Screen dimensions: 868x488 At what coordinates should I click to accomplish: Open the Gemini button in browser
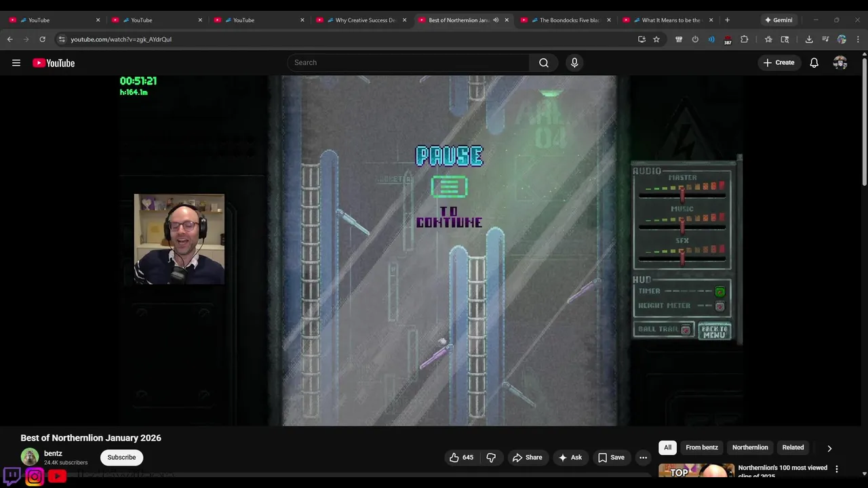(x=778, y=20)
